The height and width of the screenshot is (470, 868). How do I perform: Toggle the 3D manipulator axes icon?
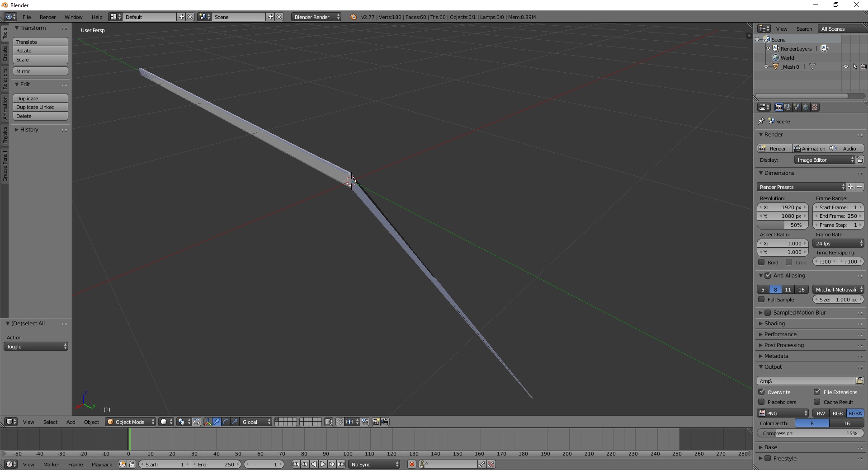(x=208, y=422)
